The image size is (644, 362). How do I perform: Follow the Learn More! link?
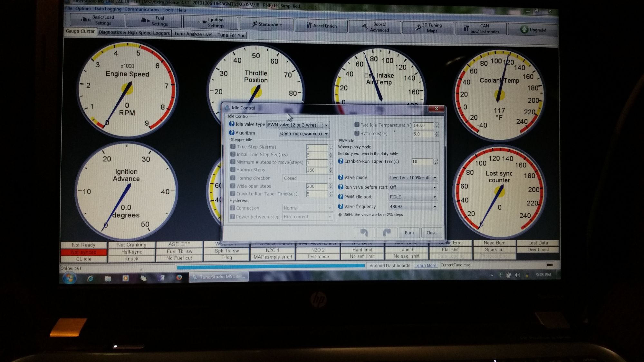click(x=426, y=266)
